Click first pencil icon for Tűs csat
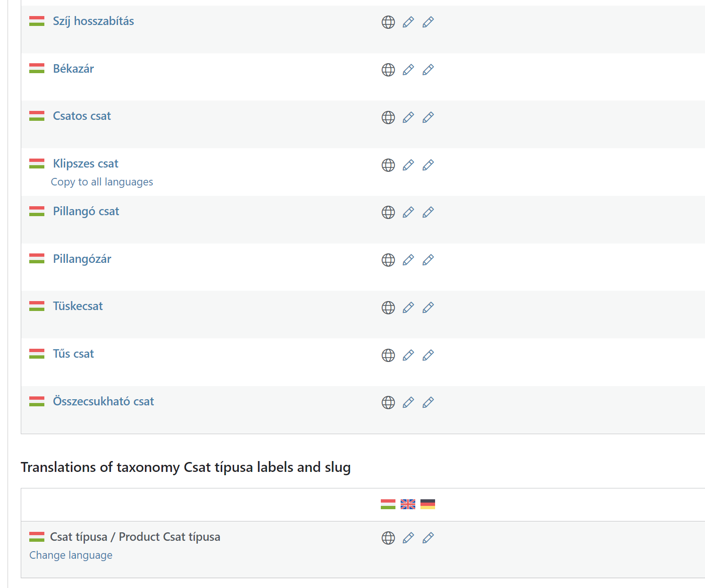Screen dimensions: 705x588 point(408,355)
